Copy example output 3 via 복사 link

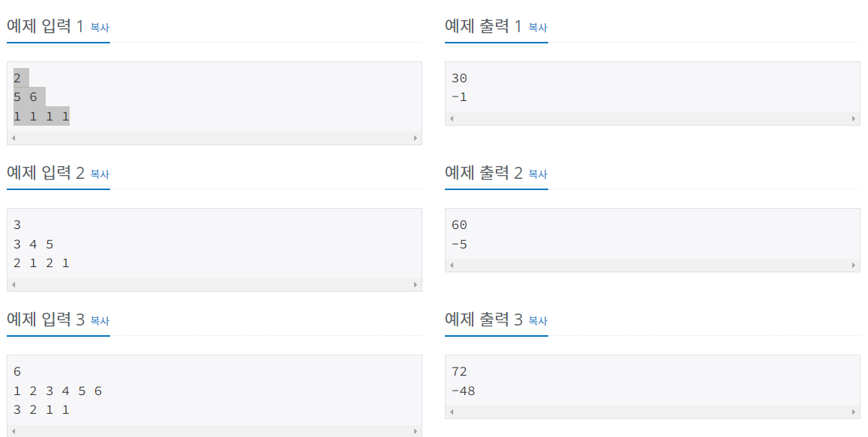coord(538,320)
